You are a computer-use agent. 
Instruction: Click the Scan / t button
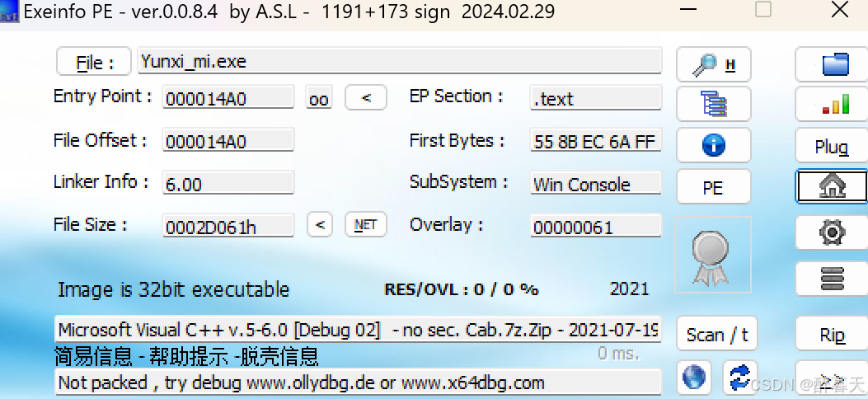tap(717, 334)
